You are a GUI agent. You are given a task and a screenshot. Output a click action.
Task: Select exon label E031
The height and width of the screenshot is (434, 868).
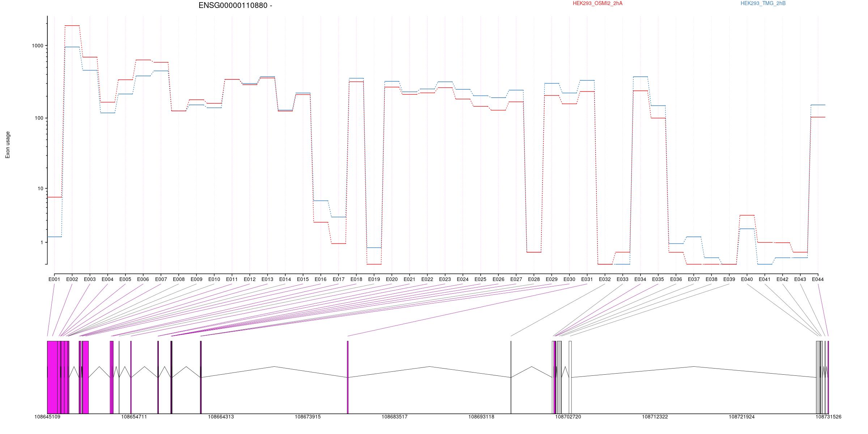click(x=587, y=279)
